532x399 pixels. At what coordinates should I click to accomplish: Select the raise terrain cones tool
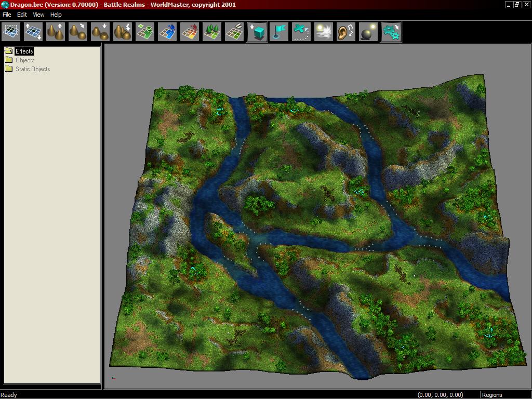pyautogui.click(x=56, y=32)
